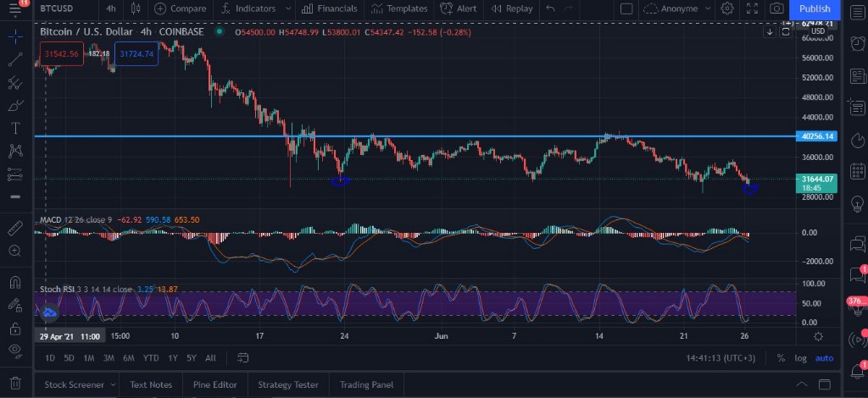Expand the Stock Screener dropdown arrow
This screenshot has width=868, height=398.
pos(113,385)
